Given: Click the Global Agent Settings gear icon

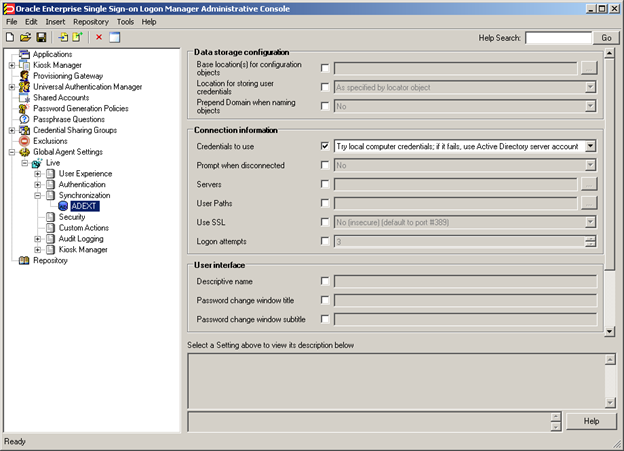Looking at the screenshot, I should [25, 152].
